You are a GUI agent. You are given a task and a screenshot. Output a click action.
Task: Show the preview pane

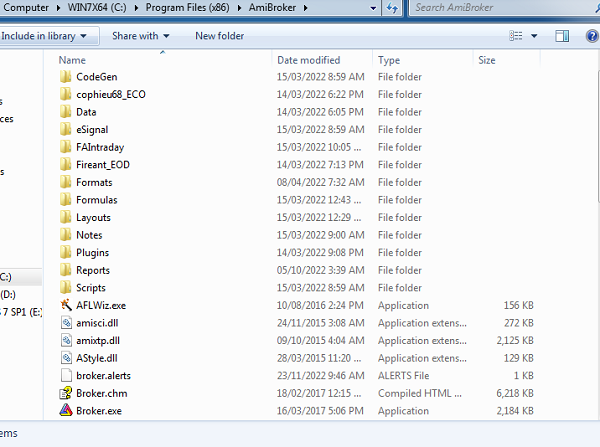click(562, 36)
